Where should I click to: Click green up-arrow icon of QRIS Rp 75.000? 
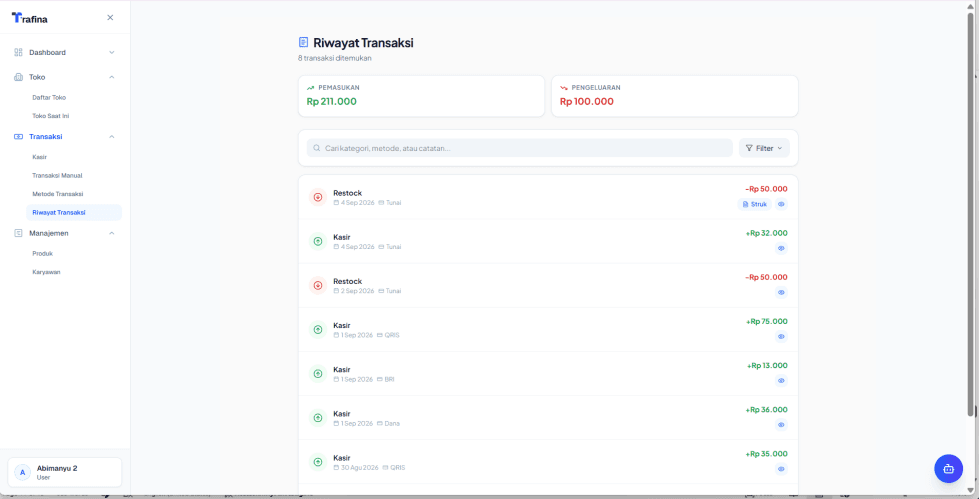(x=318, y=330)
